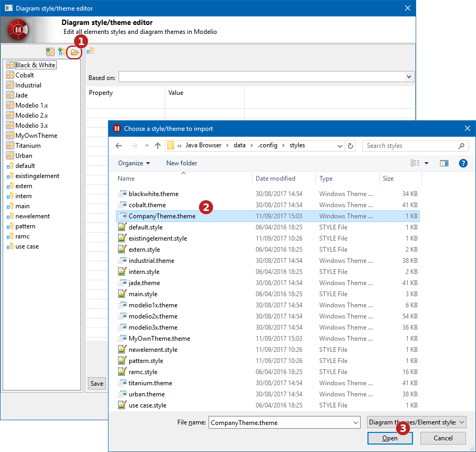Select extern style in editor list

[24, 186]
